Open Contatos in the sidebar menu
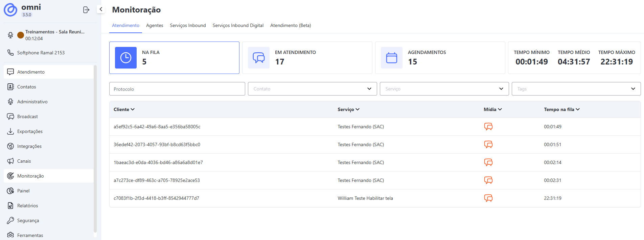The width and height of the screenshot is (644, 240). pos(49,87)
